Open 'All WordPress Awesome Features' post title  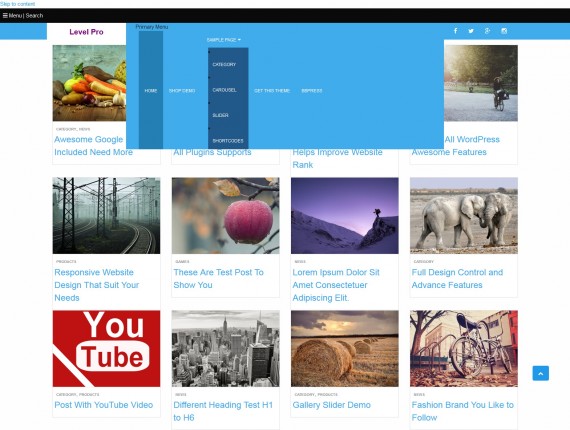(x=456, y=146)
